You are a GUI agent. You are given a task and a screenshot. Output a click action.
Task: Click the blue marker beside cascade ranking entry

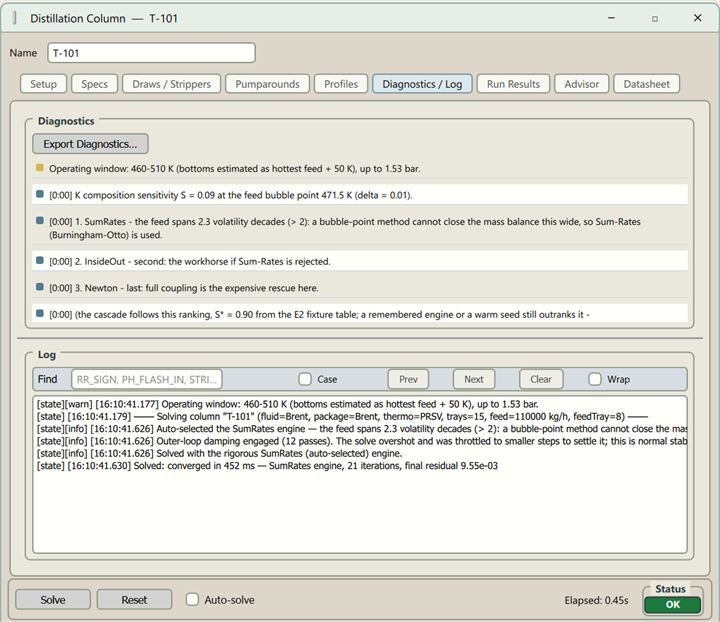39,314
